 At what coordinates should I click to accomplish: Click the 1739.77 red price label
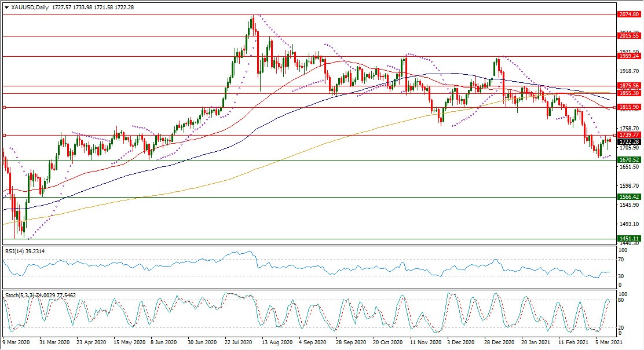628,134
